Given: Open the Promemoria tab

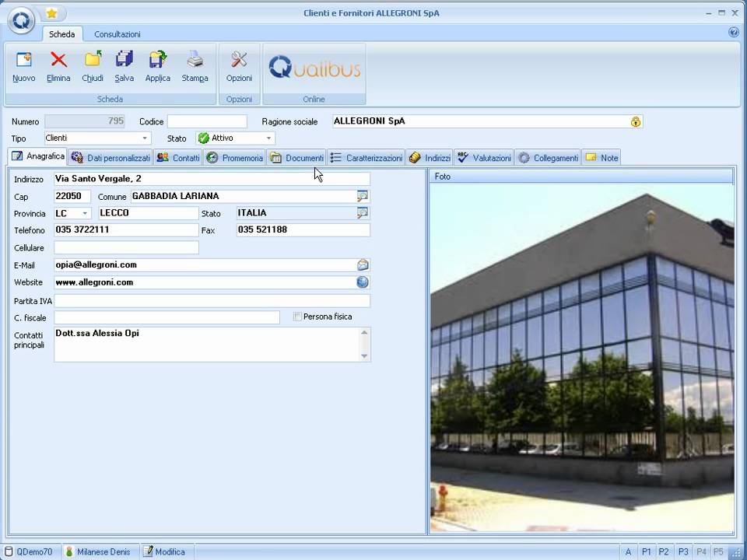Looking at the screenshot, I should pyautogui.click(x=235, y=158).
